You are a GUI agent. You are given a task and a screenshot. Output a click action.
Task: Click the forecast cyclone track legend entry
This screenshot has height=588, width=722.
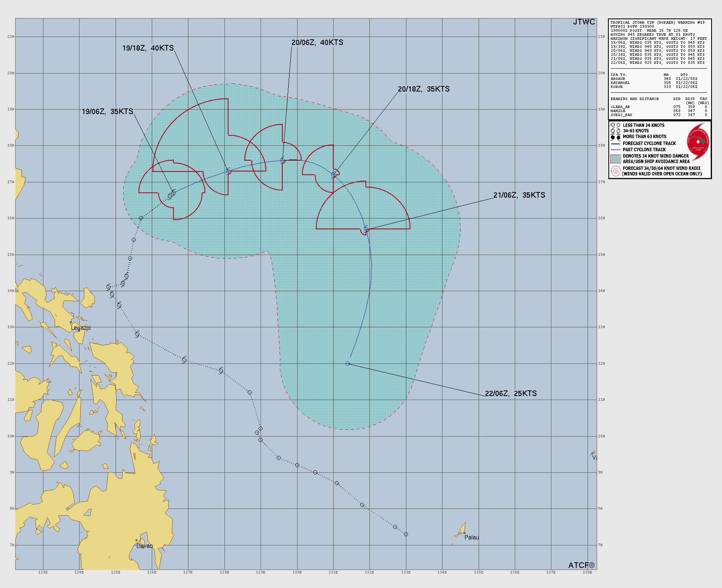(649, 143)
